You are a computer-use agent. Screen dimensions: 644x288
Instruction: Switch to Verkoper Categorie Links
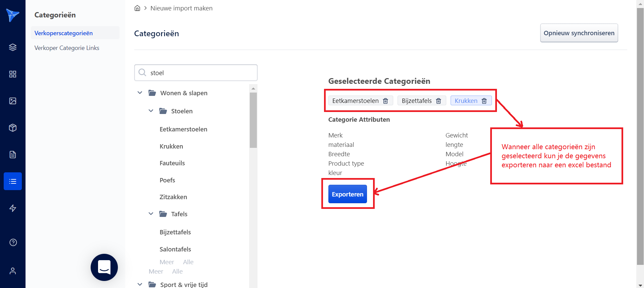[x=67, y=48]
